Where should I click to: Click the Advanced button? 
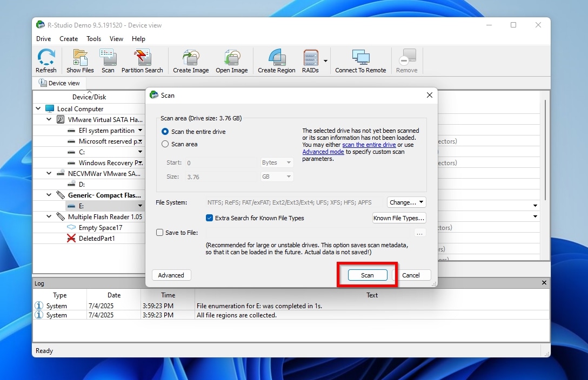tap(171, 275)
